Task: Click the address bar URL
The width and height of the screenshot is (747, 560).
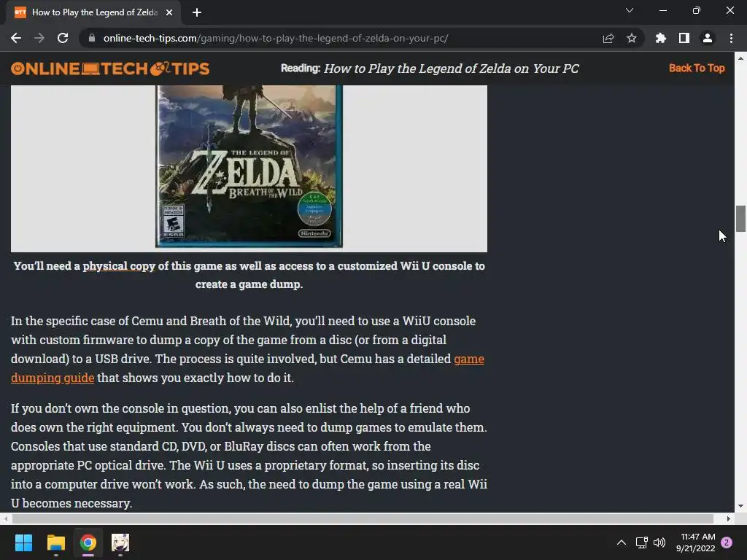Action: (x=275, y=38)
